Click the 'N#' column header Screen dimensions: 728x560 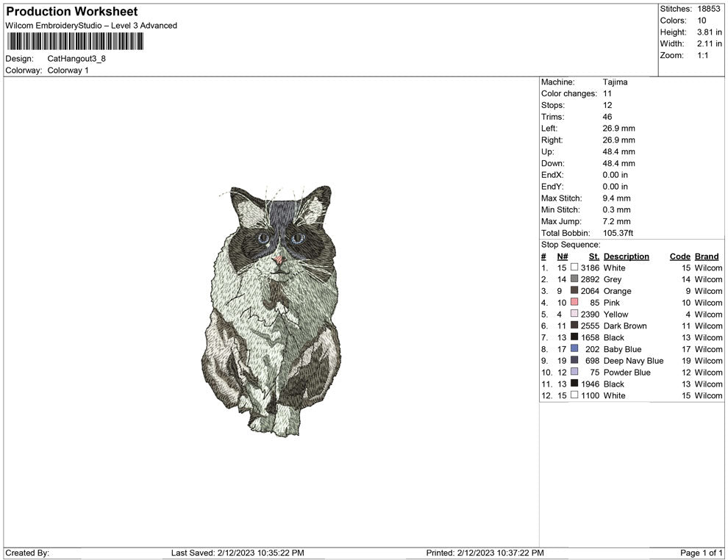click(x=563, y=256)
